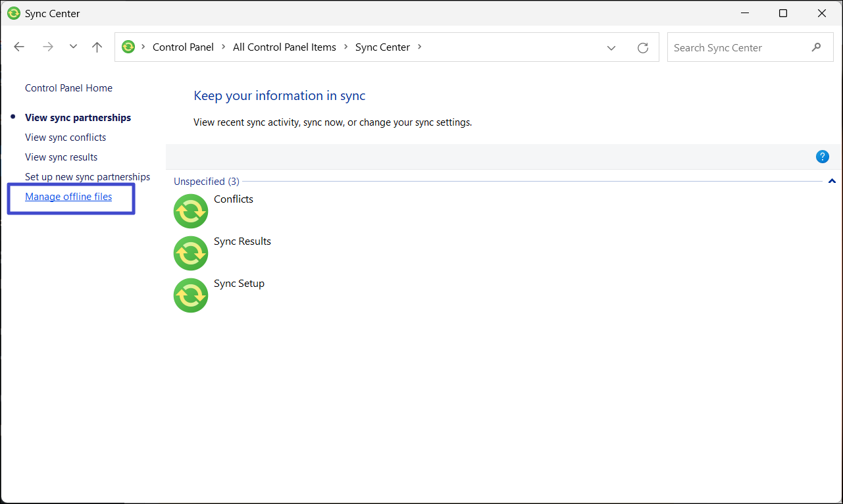Open recent locations dropdown chevron
The image size is (843, 504).
(73, 47)
